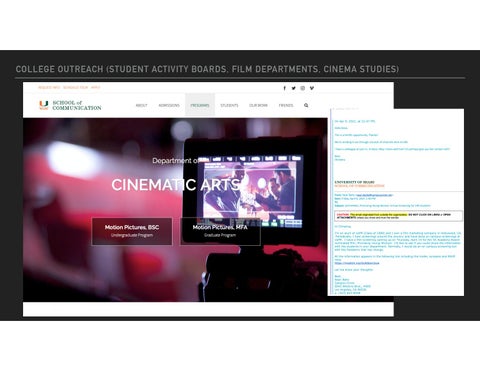Click the Request Info link

(49, 87)
